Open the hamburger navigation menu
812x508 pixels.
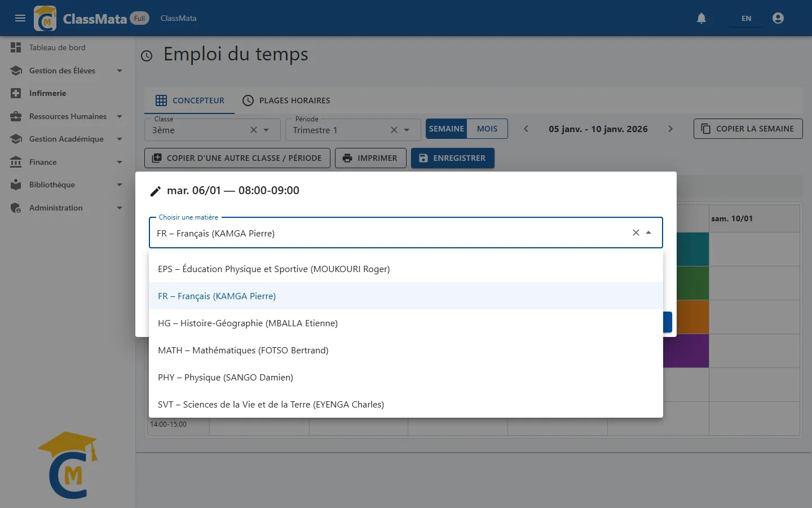tap(20, 18)
